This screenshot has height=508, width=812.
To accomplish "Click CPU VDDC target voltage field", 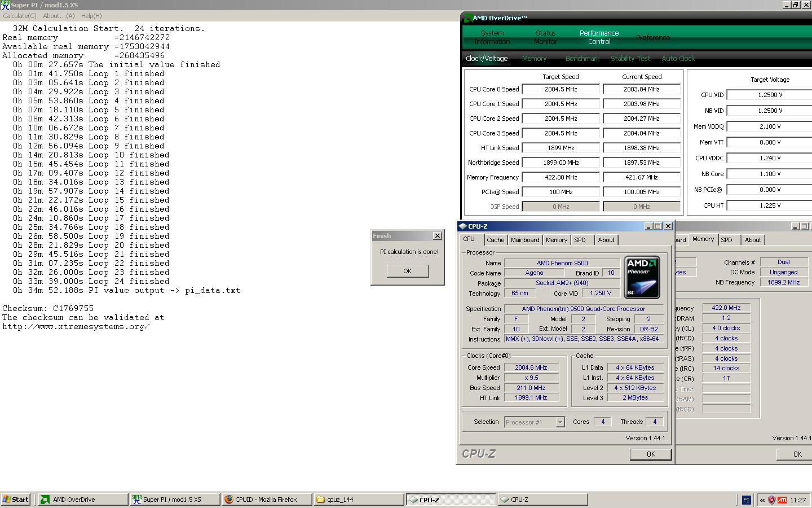I will point(769,158).
